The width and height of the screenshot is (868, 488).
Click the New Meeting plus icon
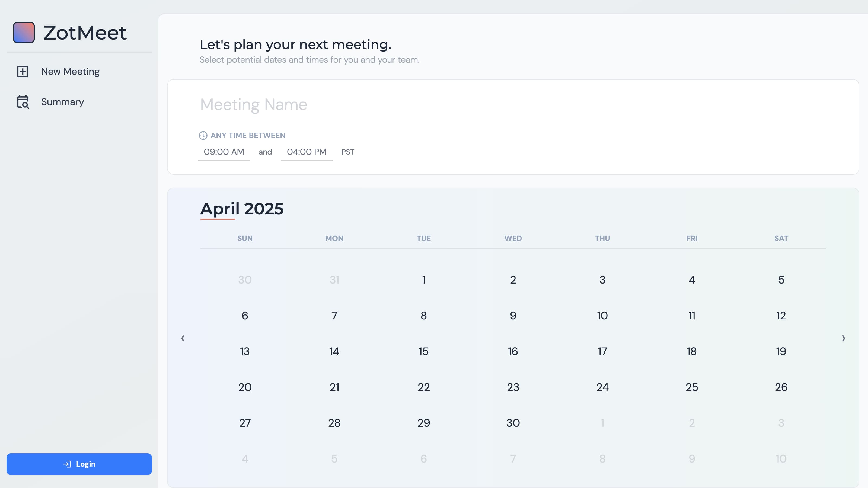23,71
